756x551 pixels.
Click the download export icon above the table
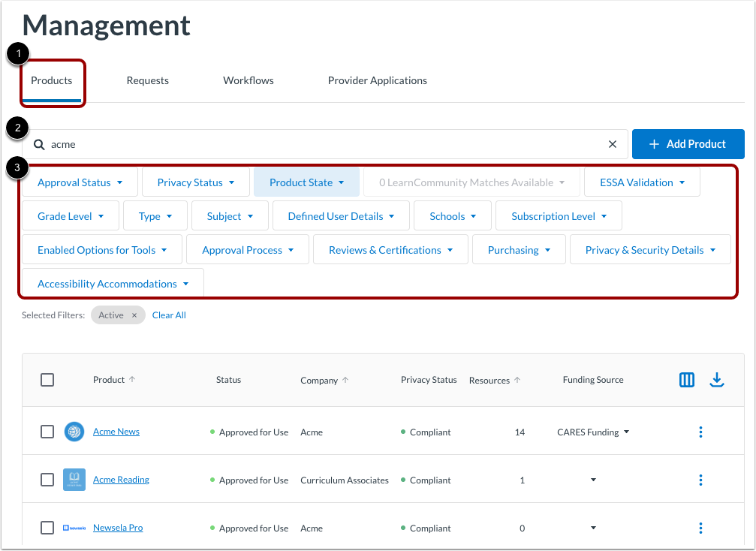pyautogui.click(x=717, y=380)
